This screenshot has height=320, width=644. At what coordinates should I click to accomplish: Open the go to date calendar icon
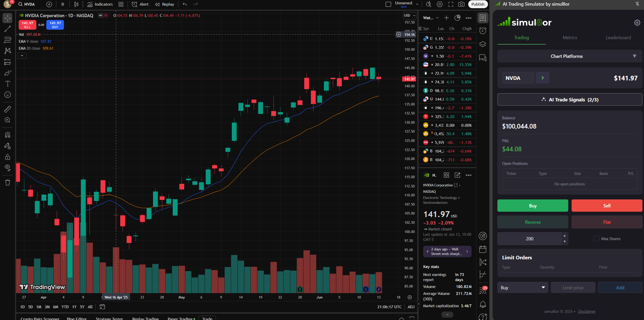(102, 307)
